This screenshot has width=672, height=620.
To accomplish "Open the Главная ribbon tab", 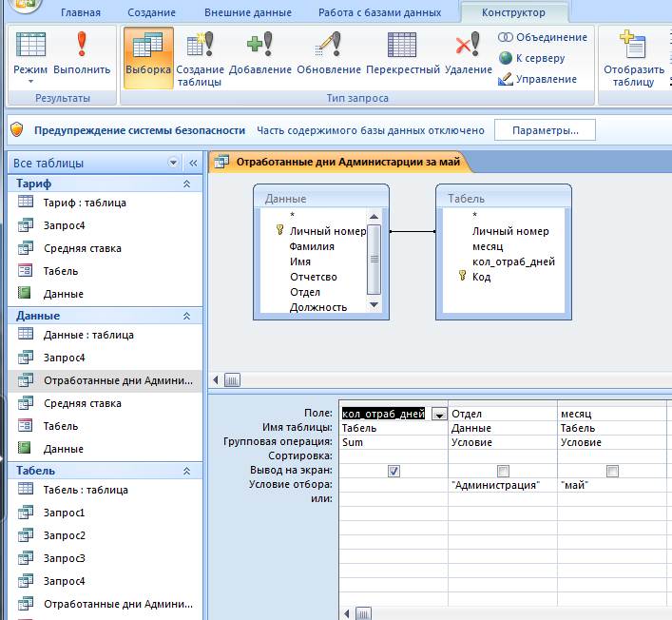I will click(x=81, y=12).
